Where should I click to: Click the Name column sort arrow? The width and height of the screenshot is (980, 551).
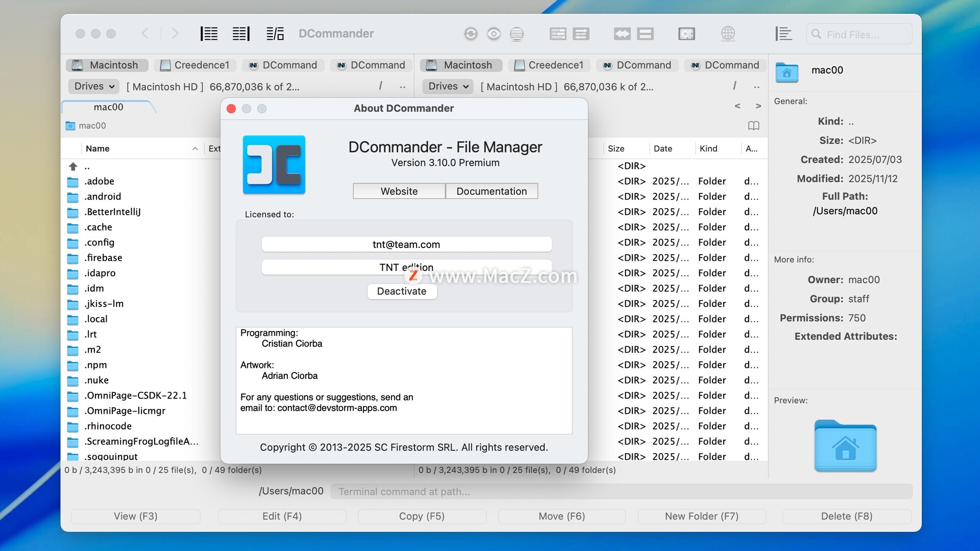click(x=195, y=148)
